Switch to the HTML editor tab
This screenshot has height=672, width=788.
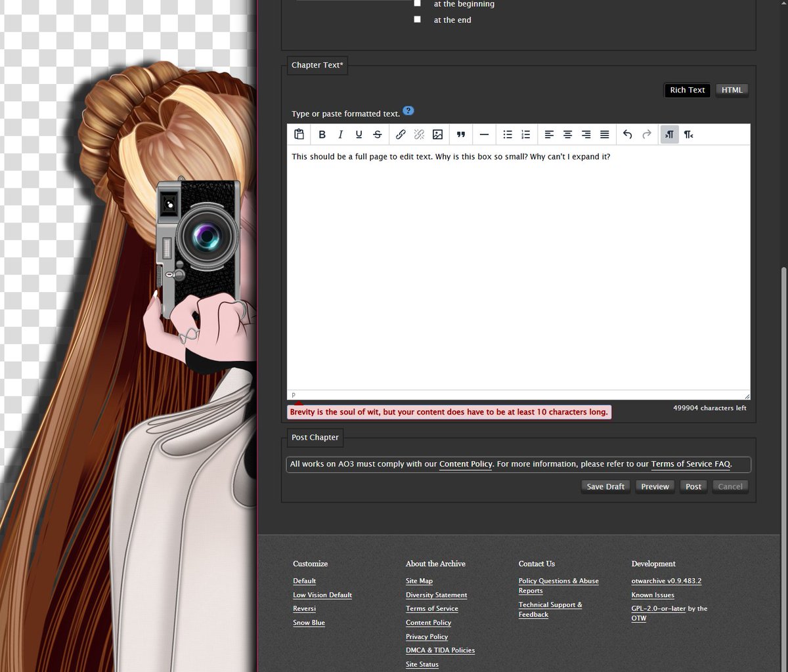click(732, 90)
